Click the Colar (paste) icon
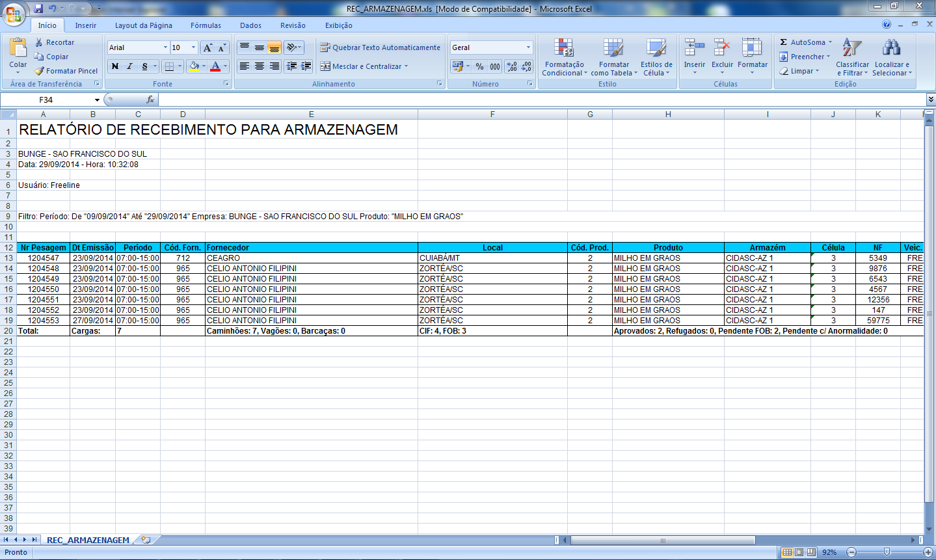Image resolution: width=936 pixels, height=560 pixels. [x=18, y=49]
